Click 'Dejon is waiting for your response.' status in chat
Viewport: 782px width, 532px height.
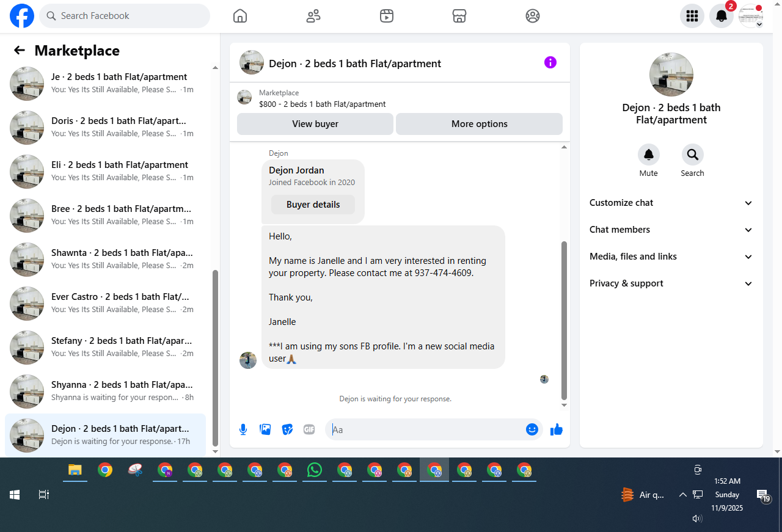[395, 399]
